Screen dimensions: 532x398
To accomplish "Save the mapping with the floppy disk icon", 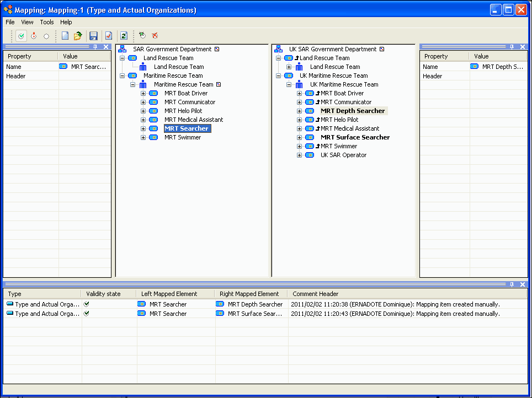I will click(x=93, y=36).
